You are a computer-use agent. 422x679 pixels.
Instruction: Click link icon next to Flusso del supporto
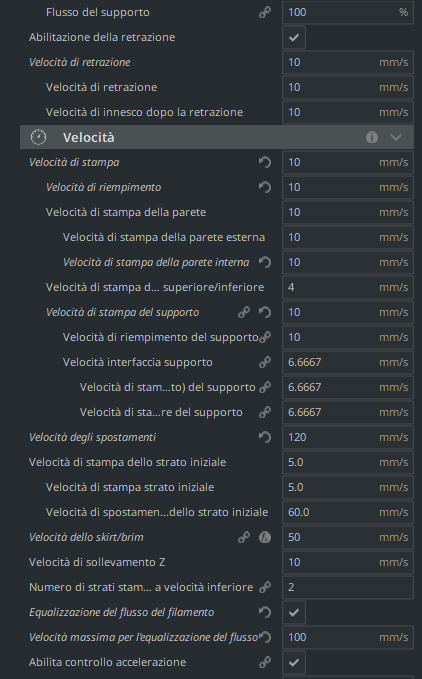tap(265, 13)
